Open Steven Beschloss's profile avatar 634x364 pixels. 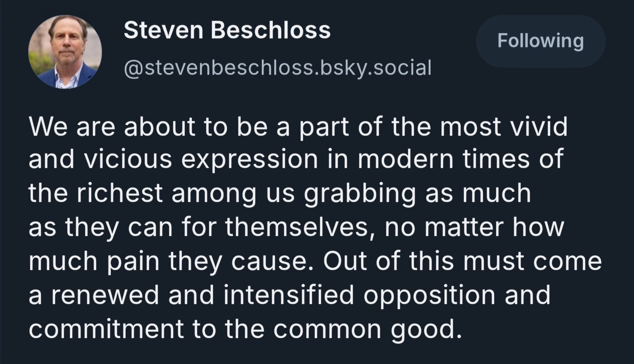(x=65, y=52)
